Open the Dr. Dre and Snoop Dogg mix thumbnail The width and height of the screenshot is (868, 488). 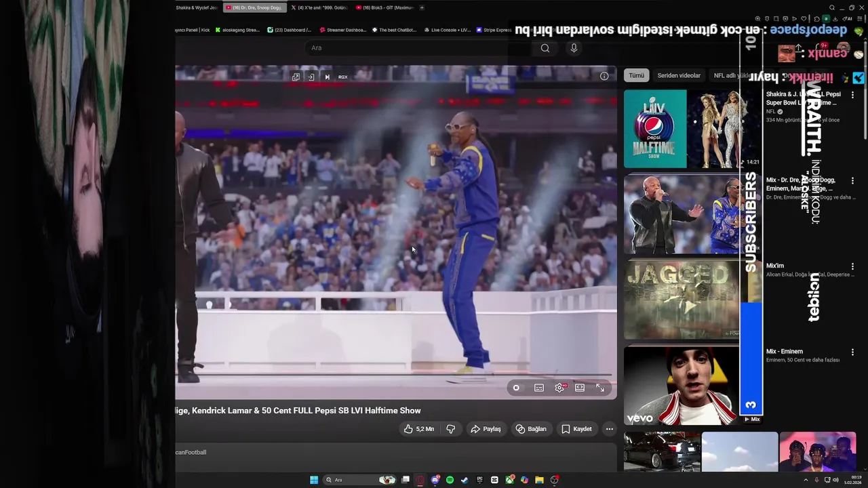click(x=682, y=214)
